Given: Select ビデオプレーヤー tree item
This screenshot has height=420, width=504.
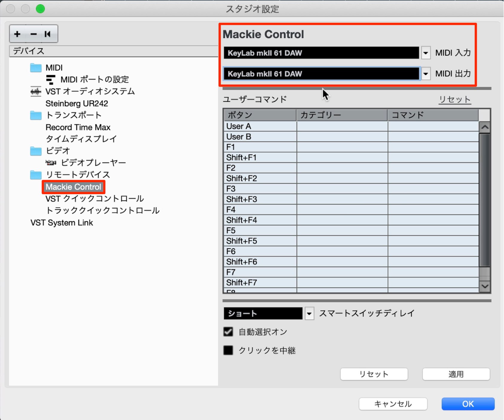Looking at the screenshot, I should [x=93, y=163].
